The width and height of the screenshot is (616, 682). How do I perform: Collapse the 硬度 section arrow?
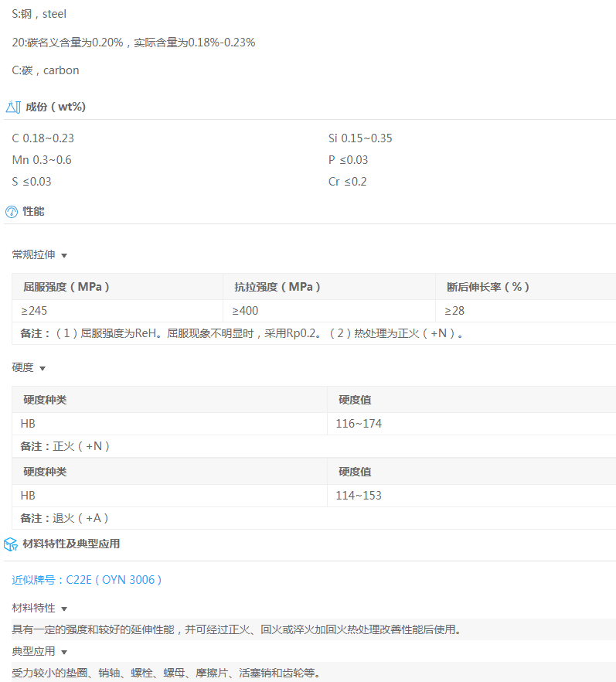43,369
